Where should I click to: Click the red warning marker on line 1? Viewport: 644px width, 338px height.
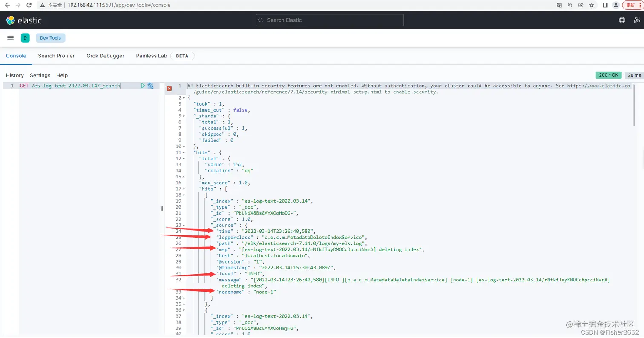coord(169,88)
